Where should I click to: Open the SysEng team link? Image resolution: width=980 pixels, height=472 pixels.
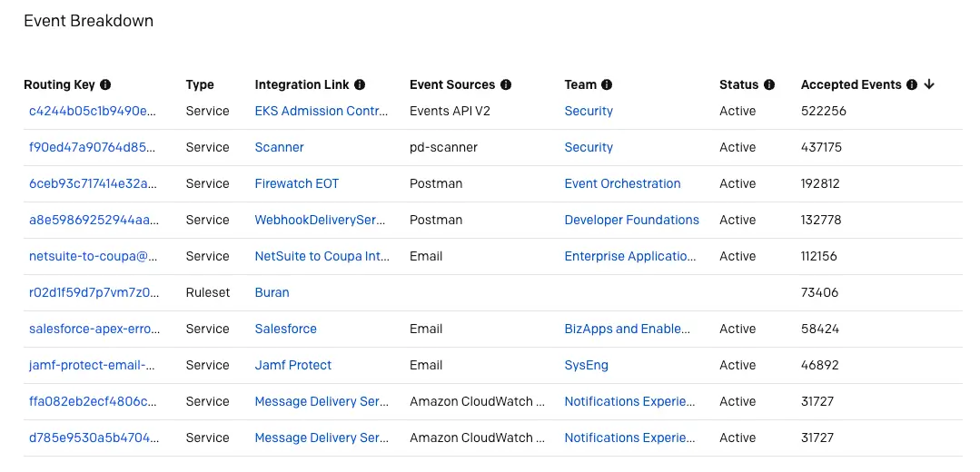(x=586, y=365)
